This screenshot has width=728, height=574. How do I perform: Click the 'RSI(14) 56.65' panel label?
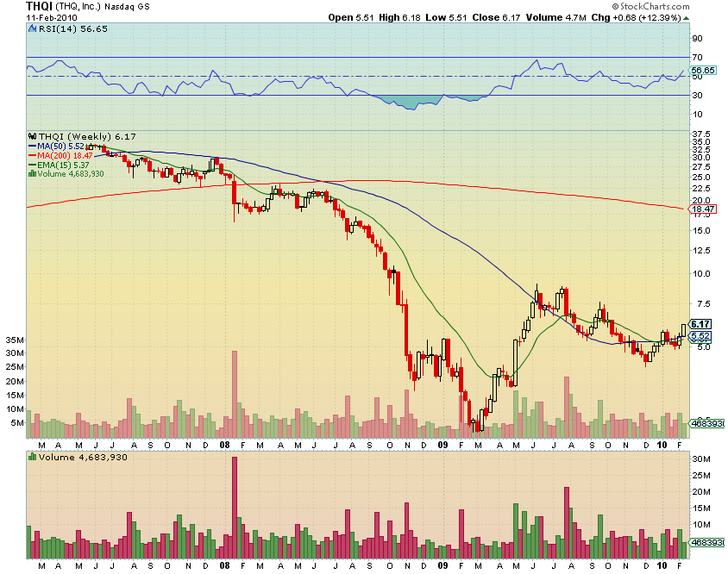click(73, 28)
